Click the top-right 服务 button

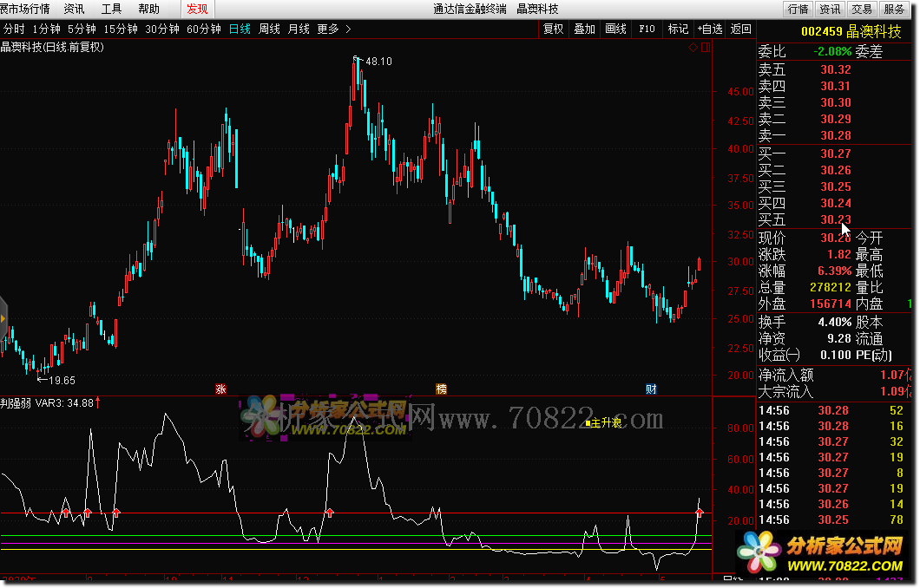[x=894, y=9]
